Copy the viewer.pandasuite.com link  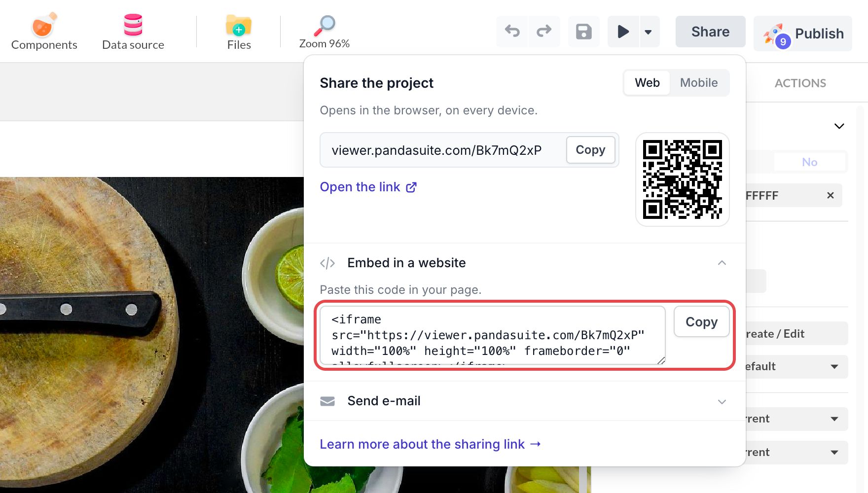tap(590, 150)
